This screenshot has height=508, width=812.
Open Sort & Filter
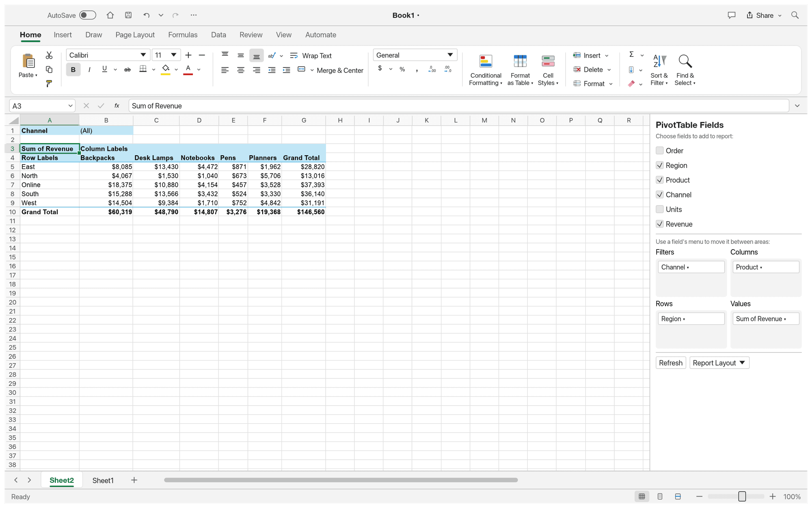[659, 70]
